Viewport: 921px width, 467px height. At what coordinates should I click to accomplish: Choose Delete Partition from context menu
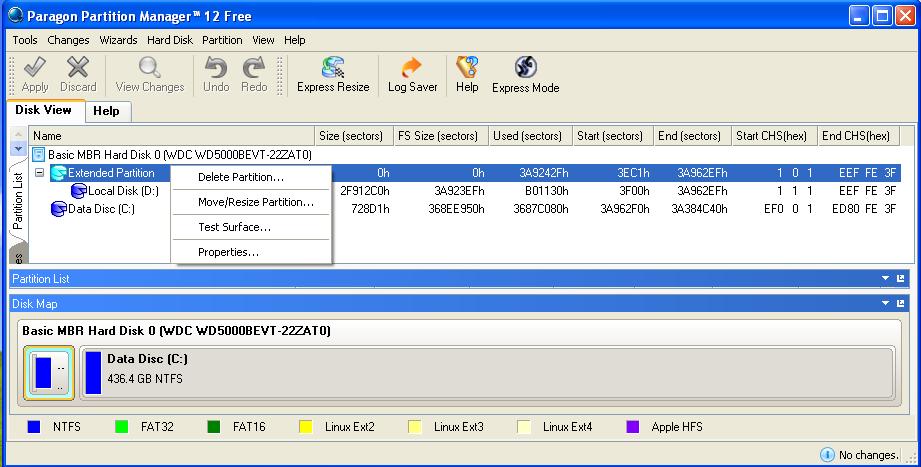240,177
